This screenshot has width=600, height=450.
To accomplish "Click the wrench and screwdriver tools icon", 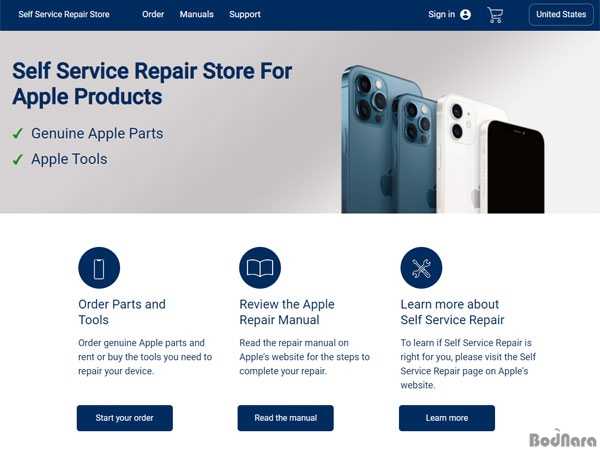I will tap(421, 268).
